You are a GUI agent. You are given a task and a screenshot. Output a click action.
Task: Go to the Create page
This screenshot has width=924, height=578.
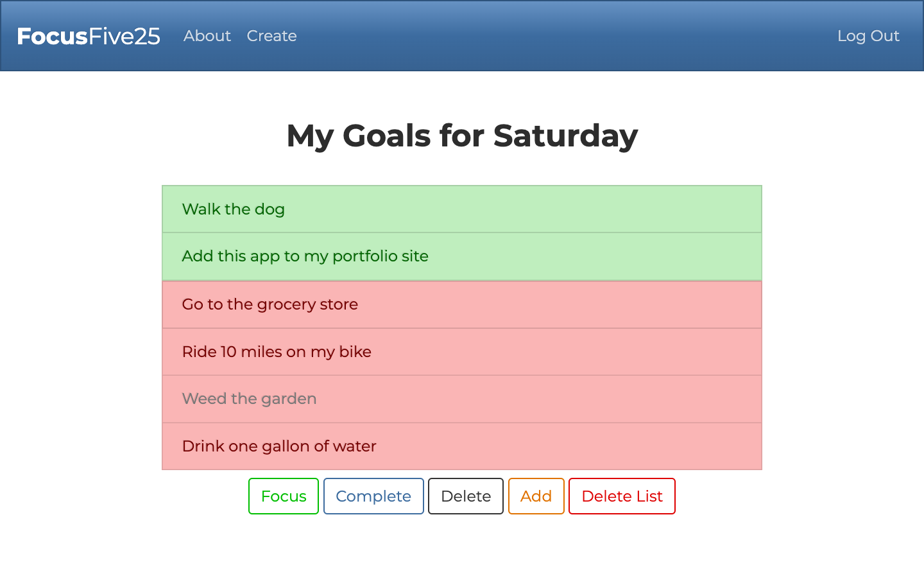(x=271, y=36)
